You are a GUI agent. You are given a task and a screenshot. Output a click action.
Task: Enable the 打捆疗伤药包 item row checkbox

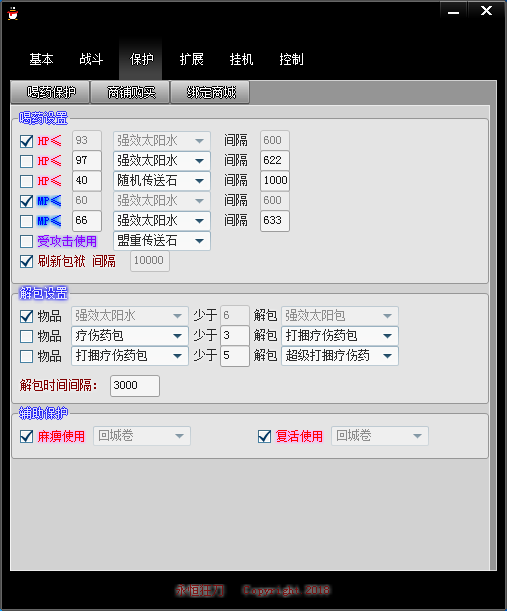tap(26, 356)
